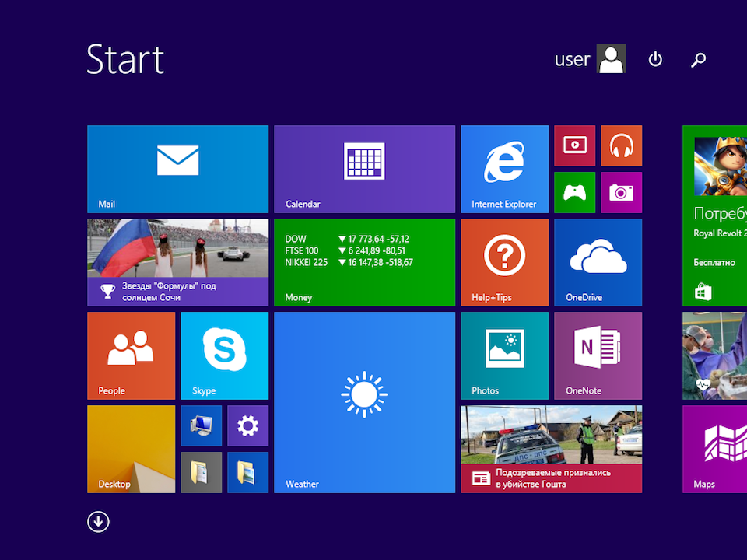Screen dimensions: 747x560
Task: Open the Pictures folder tile
Action: pyautogui.click(x=247, y=472)
